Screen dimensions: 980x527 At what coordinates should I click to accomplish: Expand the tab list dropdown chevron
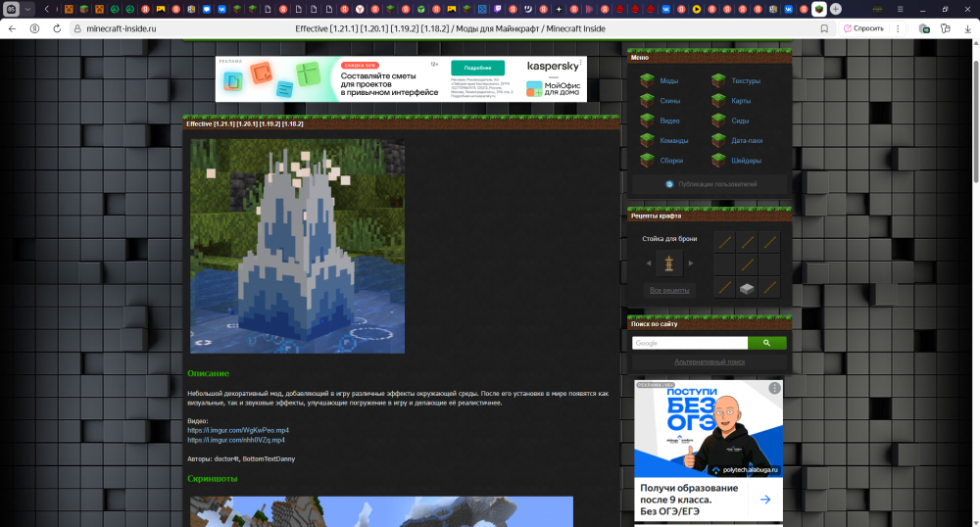click(27, 10)
